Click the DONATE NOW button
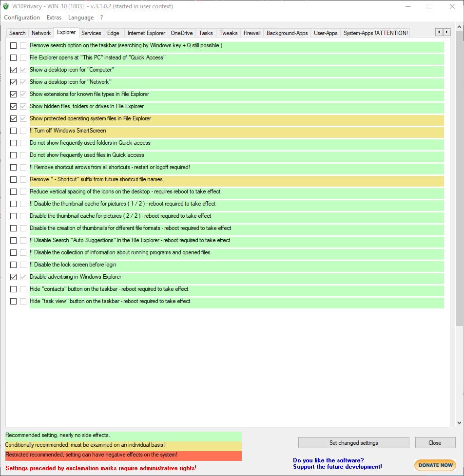This screenshot has height=476, width=464. pos(435,465)
